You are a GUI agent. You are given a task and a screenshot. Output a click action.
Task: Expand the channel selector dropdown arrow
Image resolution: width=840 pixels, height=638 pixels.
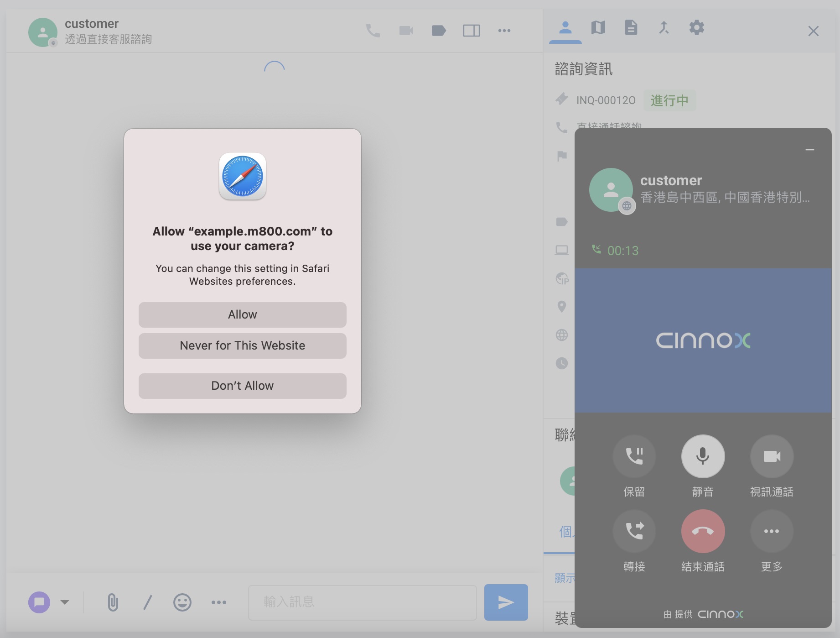click(x=65, y=602)
